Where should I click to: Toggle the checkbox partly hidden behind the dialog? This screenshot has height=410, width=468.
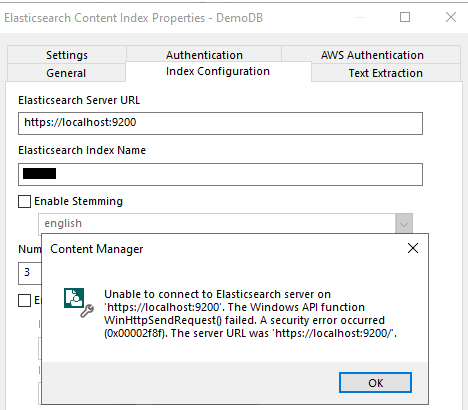pyautogui.click(x=24, y=300)
